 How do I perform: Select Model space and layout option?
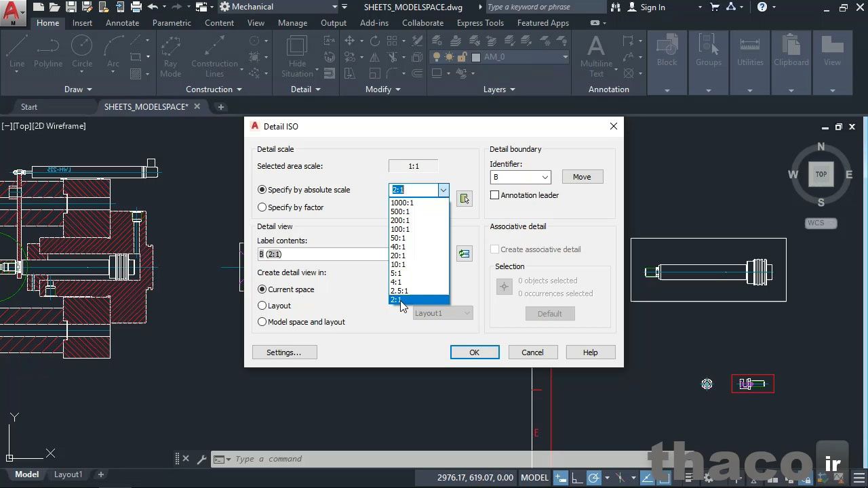tap(262, 322)
